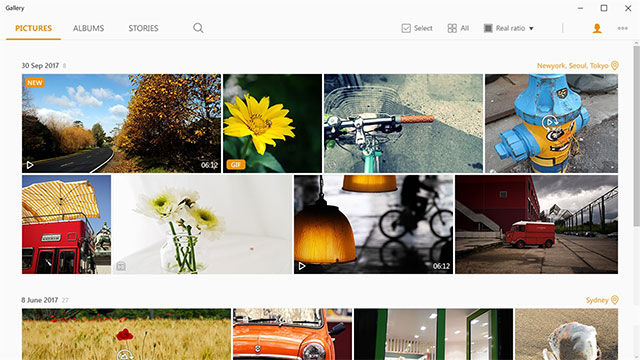
Task: Open the Real ratio view option
Action: pos(509,28)
